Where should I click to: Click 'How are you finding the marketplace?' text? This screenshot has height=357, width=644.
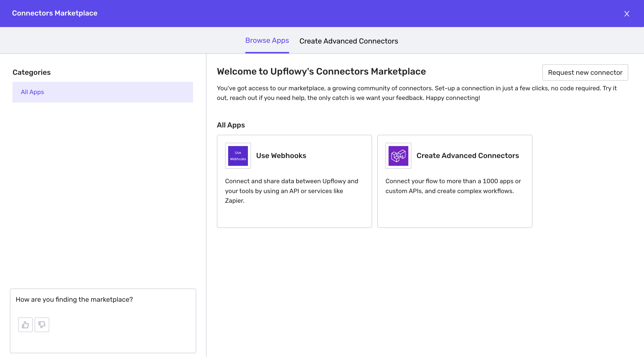(74, 300)
